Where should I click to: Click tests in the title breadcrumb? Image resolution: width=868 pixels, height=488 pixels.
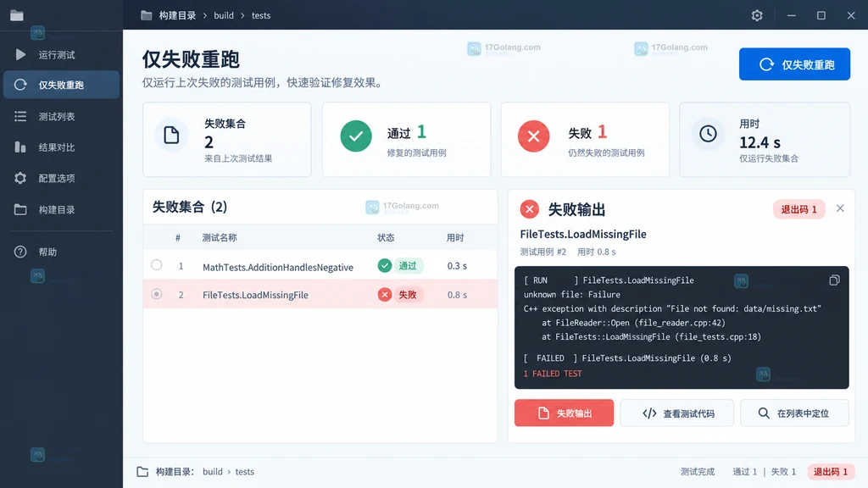261,15
